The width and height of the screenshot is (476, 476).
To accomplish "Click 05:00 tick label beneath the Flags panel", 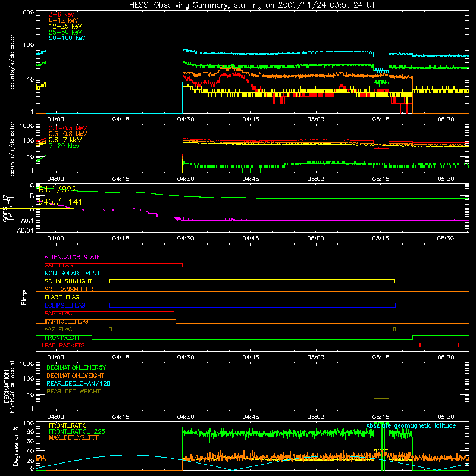I will 316,358.
